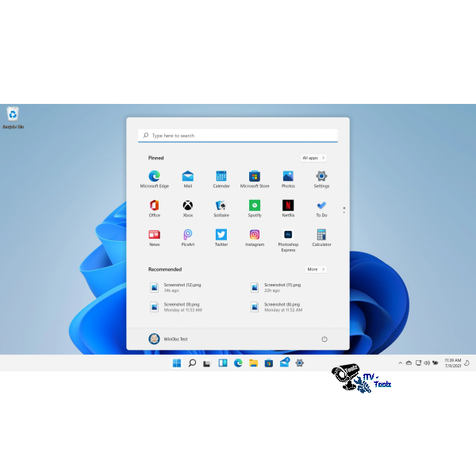Launch the Calculator app

pyautogui.click(x=321, y=238)
